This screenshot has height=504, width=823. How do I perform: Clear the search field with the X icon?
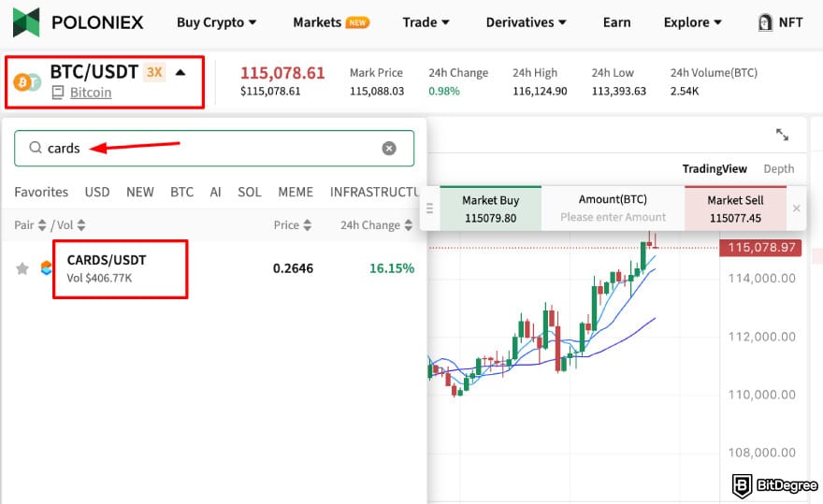(x=389, y=149)
